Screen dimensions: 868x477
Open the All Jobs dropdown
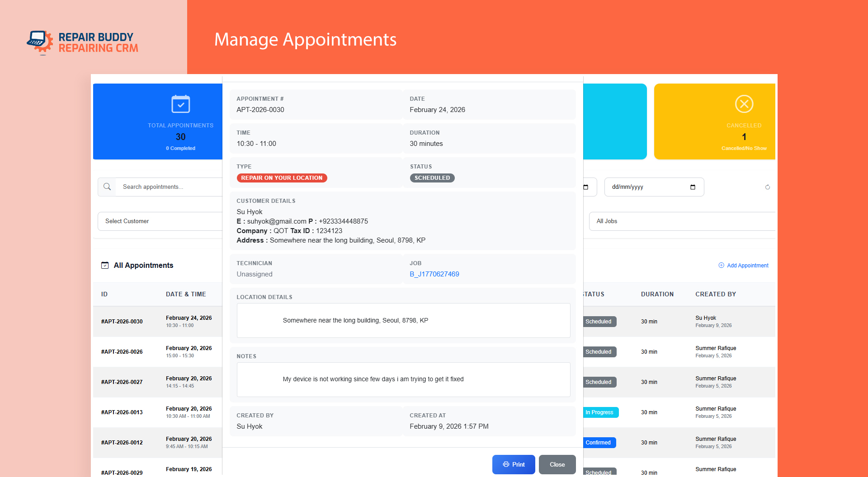[x=682, y=221]
